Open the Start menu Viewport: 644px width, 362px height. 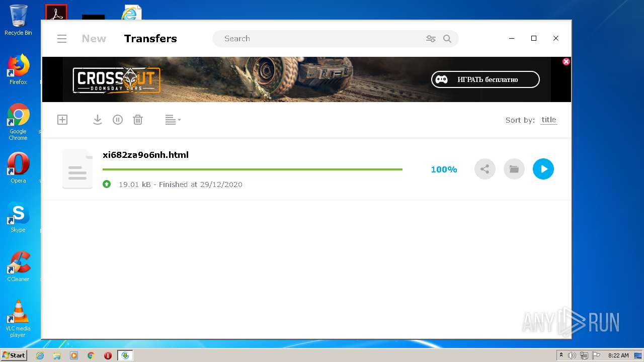click(x=14, y=355)
